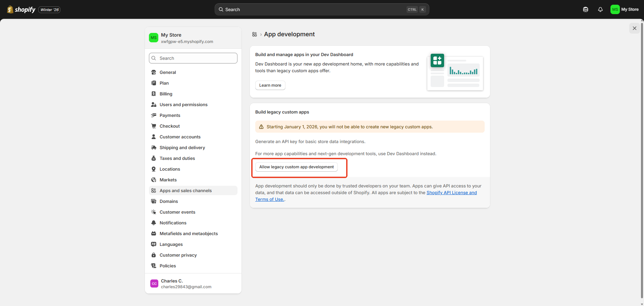
Task: Click the Customer privacy lock icon
Action: 154,255
